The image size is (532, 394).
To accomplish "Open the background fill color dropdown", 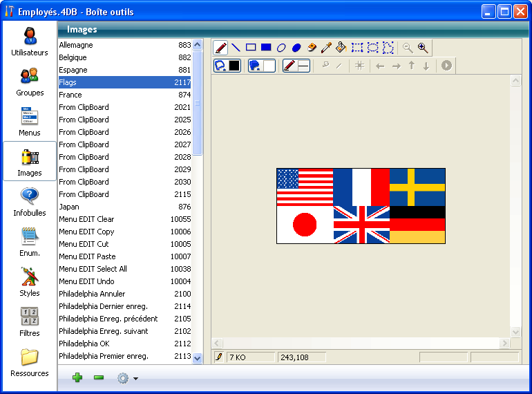I will (x=261, y=66).
